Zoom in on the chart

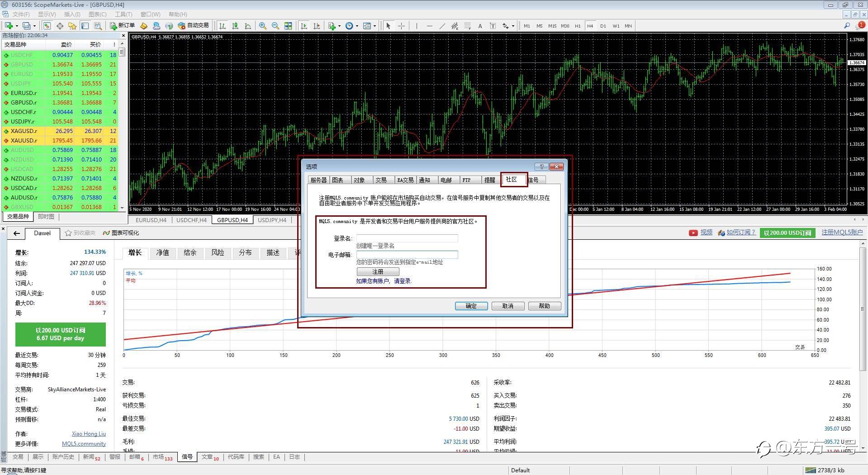(x=262, y=26)
